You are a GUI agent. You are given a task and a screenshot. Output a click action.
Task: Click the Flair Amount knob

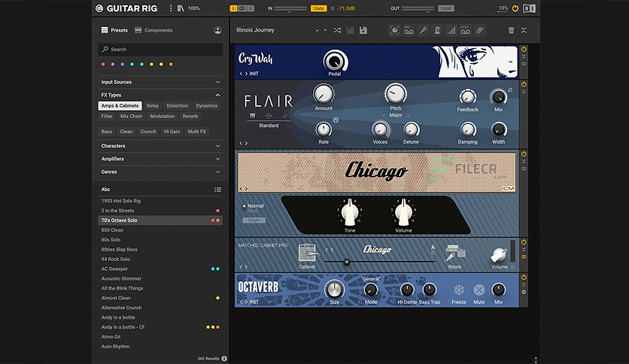point(324,94)
